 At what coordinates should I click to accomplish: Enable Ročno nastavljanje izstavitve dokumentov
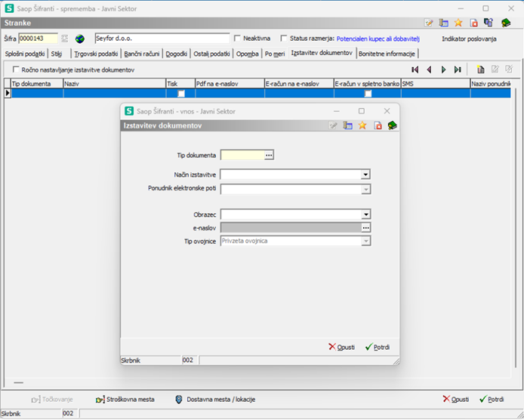pyautogui.click(x=15, y=69)
